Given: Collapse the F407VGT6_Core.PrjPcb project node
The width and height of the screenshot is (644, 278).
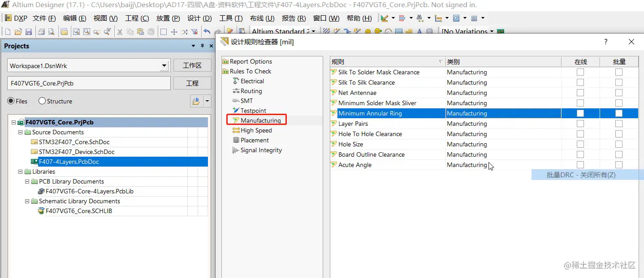Looking at the screenshot, I should (x=14, y=122).
